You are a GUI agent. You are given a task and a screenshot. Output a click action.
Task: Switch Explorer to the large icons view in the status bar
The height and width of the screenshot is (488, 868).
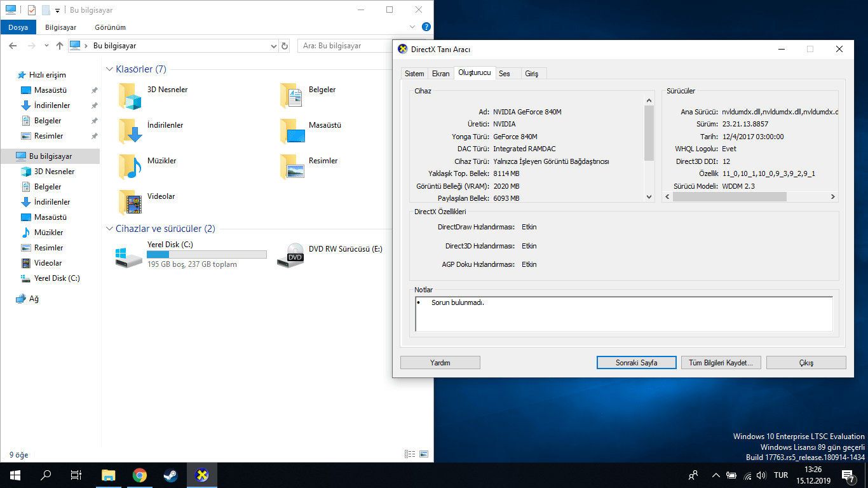[x=424, y=454]
